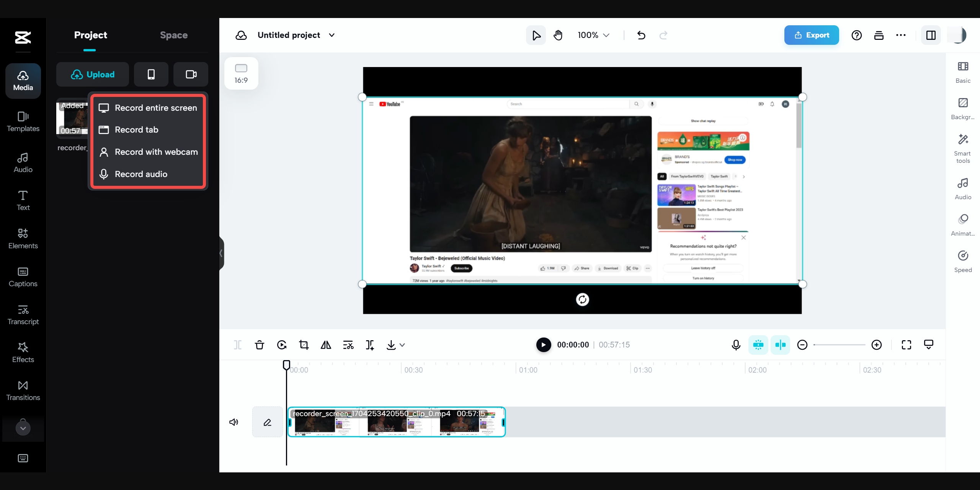This screenshot has height=490, width=980.
Task: Zoom in the timeline with plus button
Action: pos(877,345)
